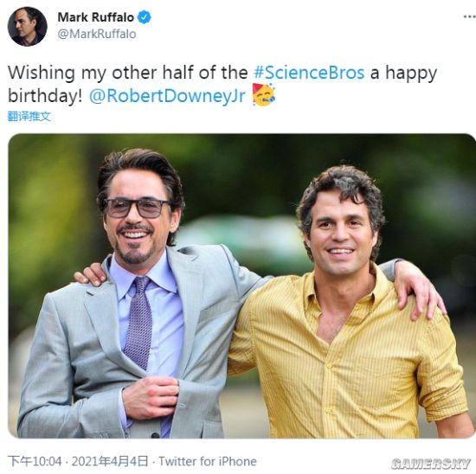Click the 下午10:04 timestamp
Viewport: 476px width, 474px height.
35,461
